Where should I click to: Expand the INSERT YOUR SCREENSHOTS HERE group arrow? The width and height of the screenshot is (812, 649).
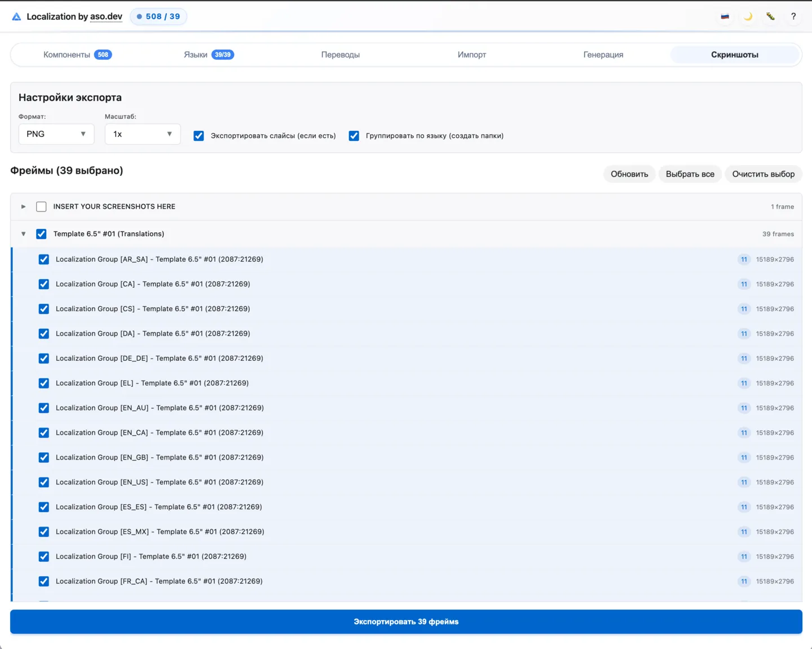[23, 206]
